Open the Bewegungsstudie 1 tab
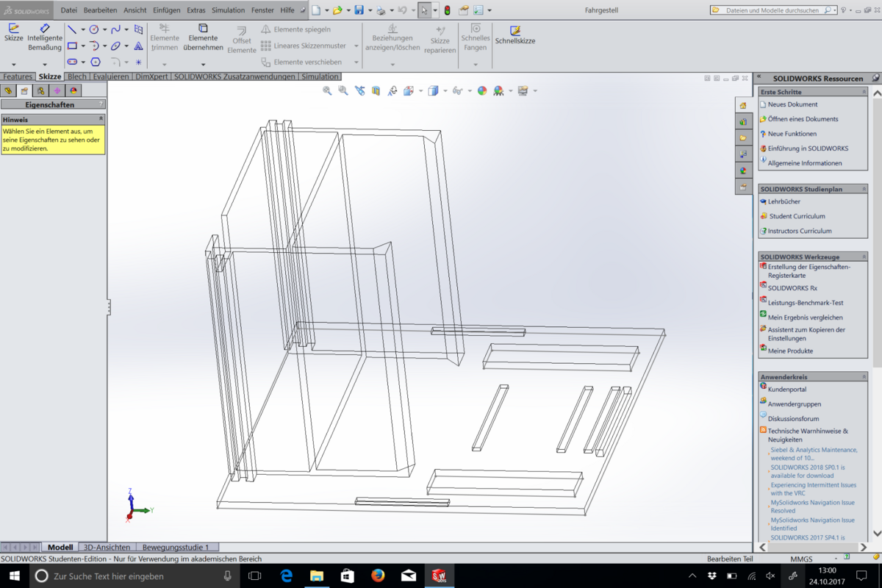 [x=176, y=547]
